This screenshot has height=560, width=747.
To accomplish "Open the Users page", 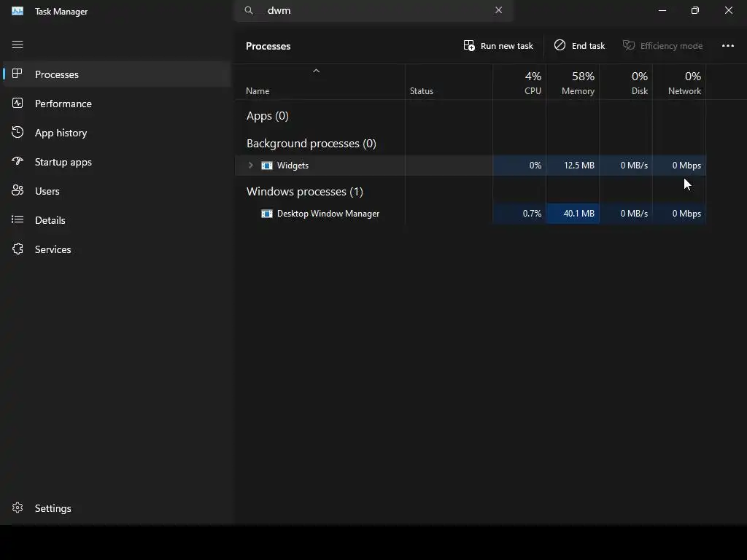I will (47, 192).
